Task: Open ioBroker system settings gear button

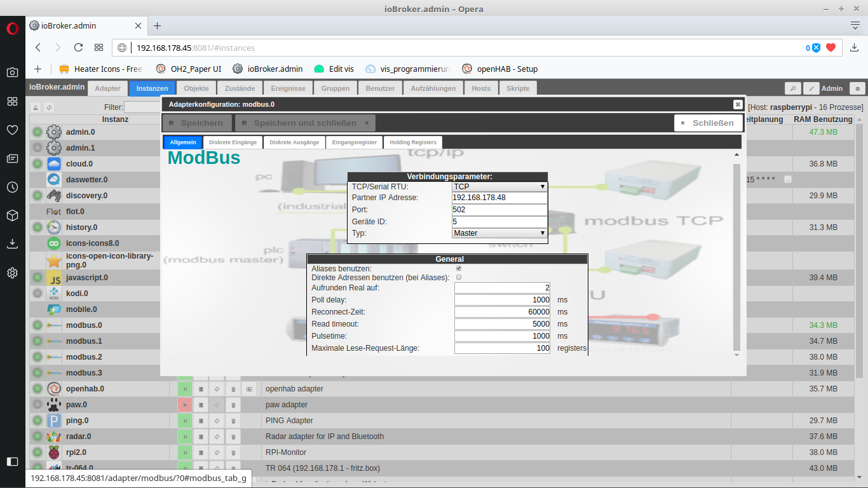Action: pyautogui.click(x=858, y=88)
